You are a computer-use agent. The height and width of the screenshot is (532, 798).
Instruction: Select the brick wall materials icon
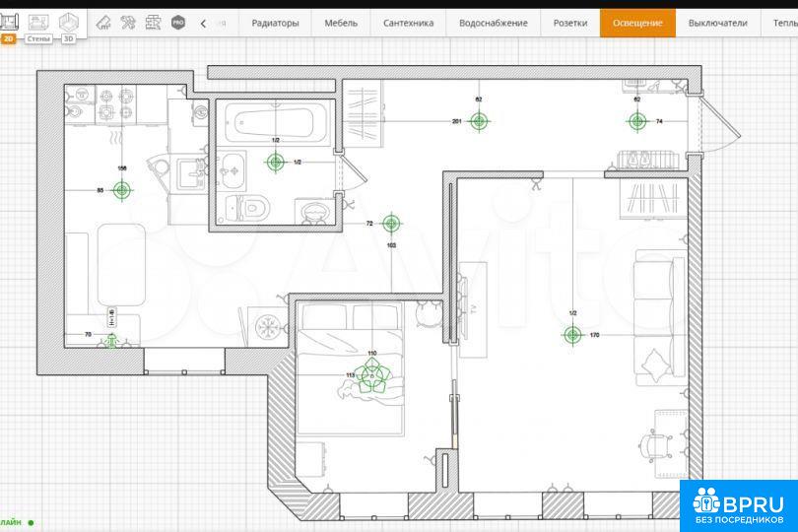coord(153,22)
